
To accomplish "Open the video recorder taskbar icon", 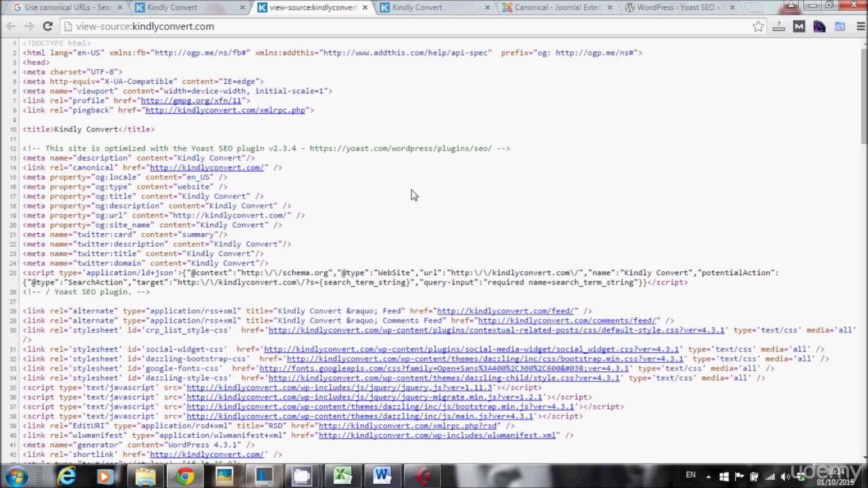I will pos(301,476).
